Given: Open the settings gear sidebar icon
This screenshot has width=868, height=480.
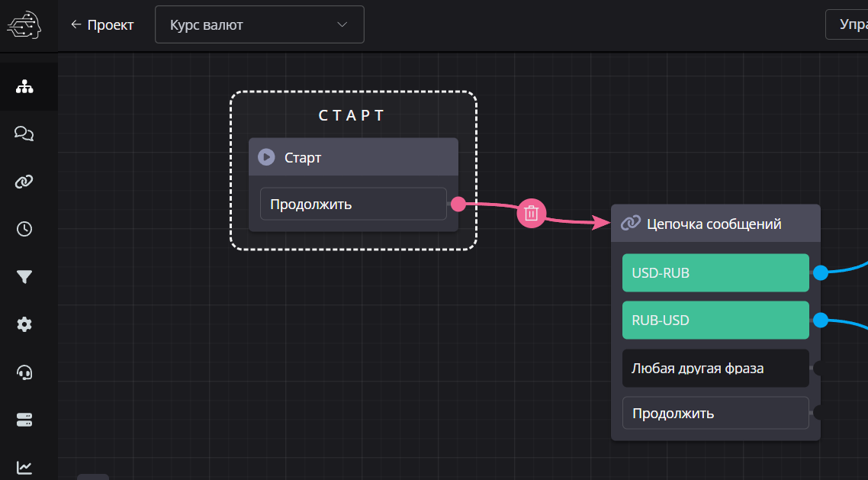Looking at the screenshot, I should [x=24, y=324].
